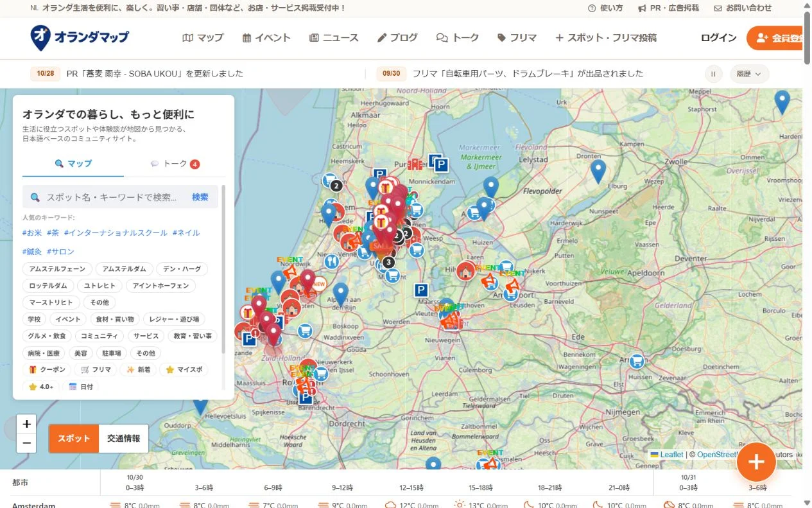The image size is (812, 508).
Task: Zoom out the map
Action: [26, 443]
